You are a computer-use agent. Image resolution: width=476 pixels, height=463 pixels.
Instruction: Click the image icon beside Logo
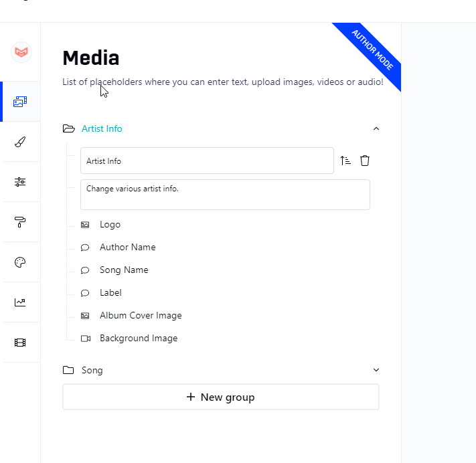click(85, 225)
